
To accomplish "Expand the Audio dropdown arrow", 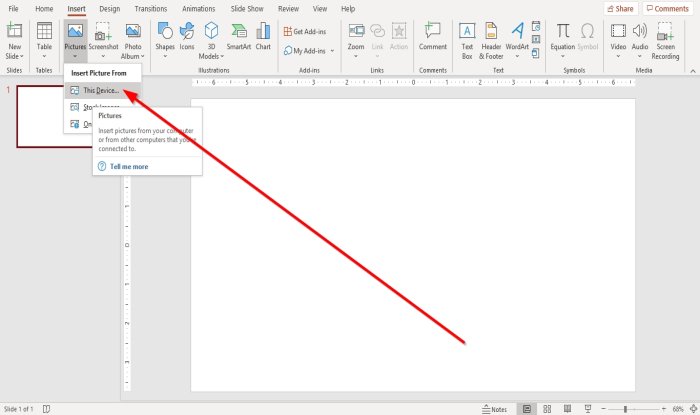I will click(x=640, y=56).
